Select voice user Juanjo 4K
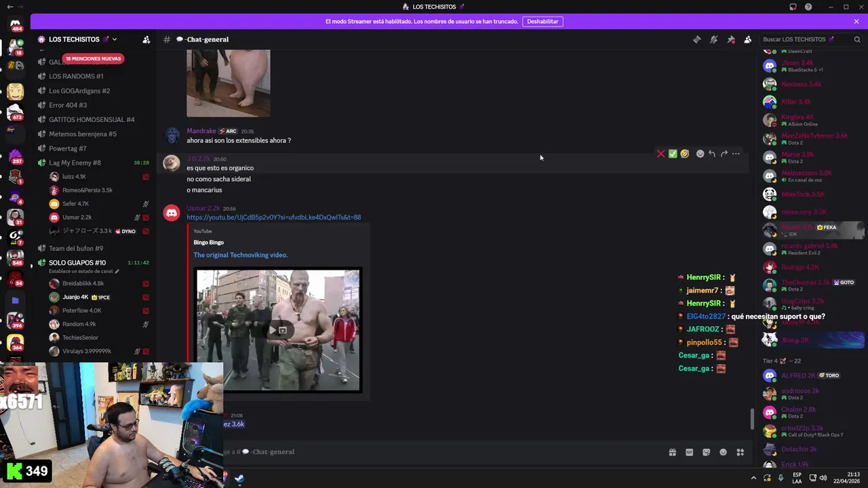 [75, 297]
